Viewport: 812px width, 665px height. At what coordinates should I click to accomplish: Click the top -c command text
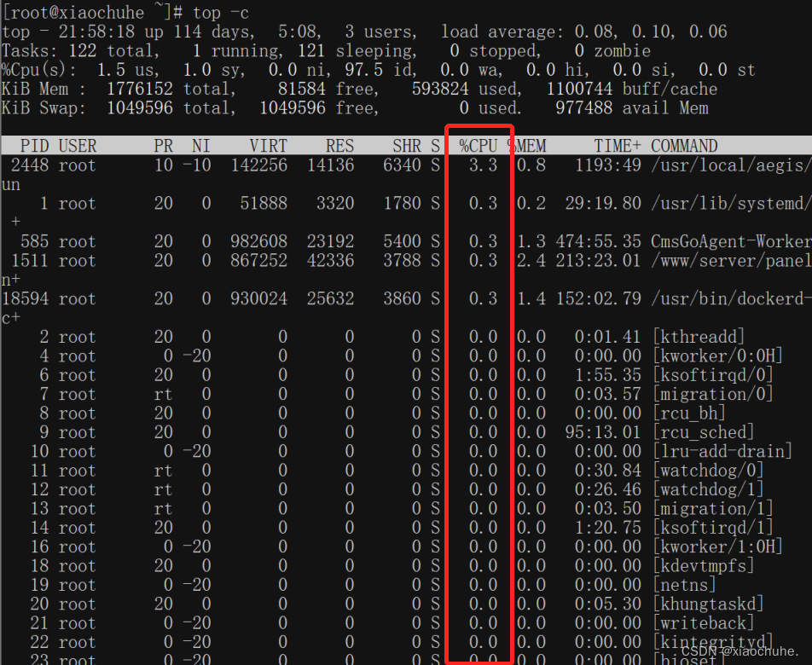221,13
